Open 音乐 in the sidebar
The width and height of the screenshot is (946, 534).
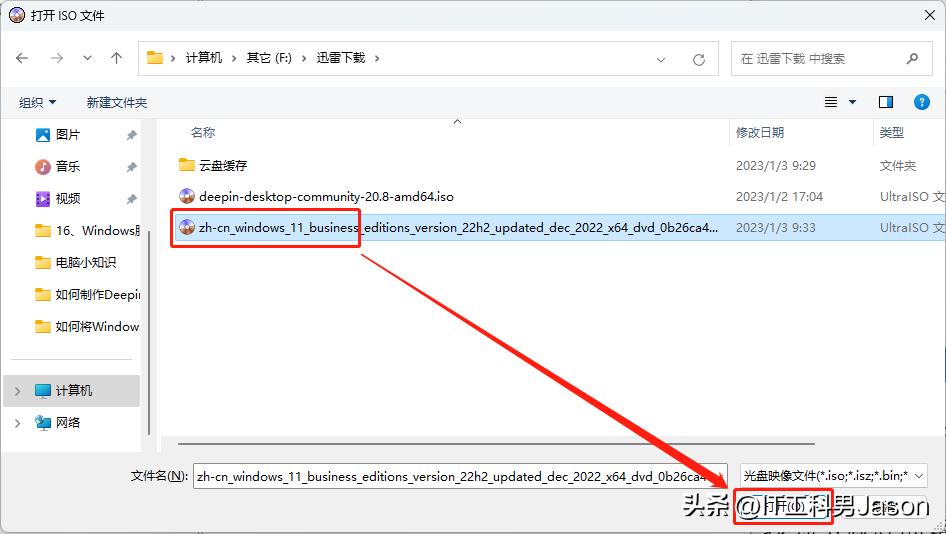(x=68, y=167)
